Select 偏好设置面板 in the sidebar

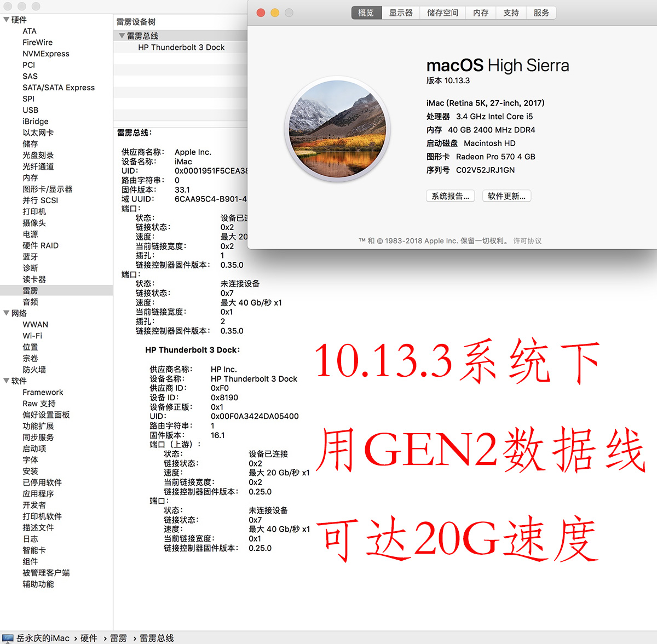[x=46, y=415]
